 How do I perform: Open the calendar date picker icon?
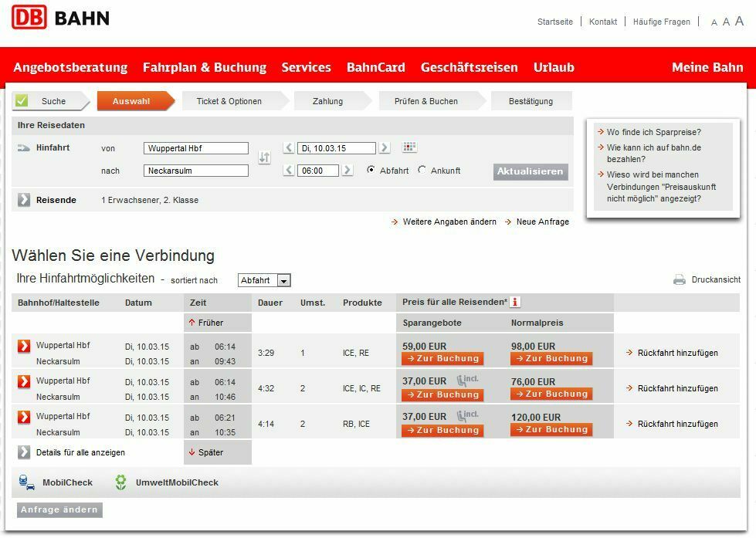tap(409, 147)
